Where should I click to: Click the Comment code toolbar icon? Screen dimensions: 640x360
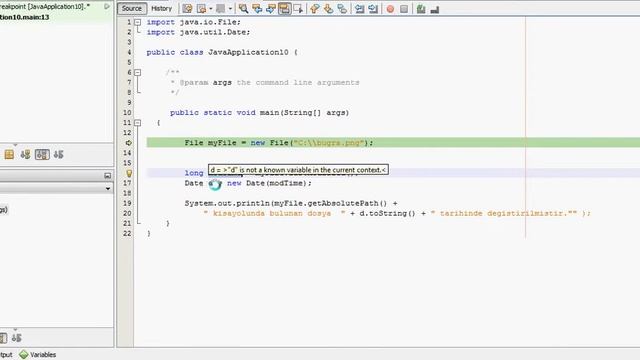click(421, 9)
